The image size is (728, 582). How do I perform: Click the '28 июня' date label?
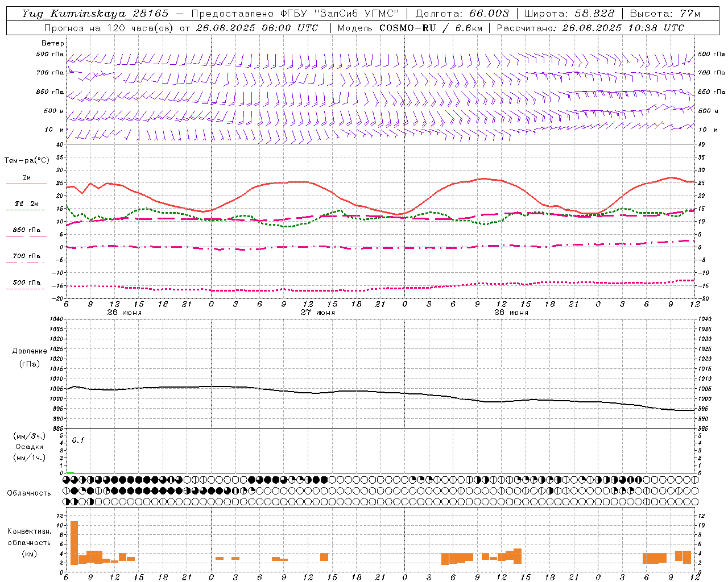click(511, 313)
